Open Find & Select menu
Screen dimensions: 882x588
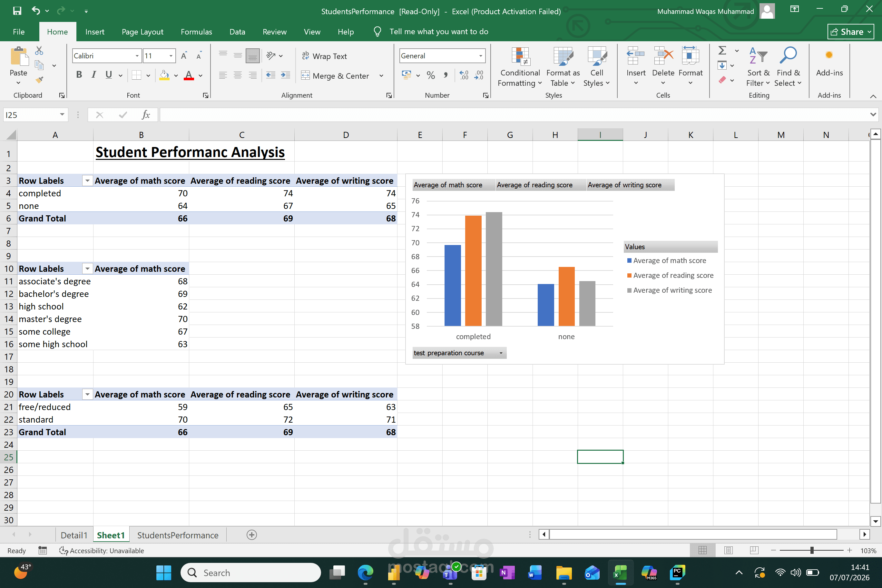(x=788, y=67)
